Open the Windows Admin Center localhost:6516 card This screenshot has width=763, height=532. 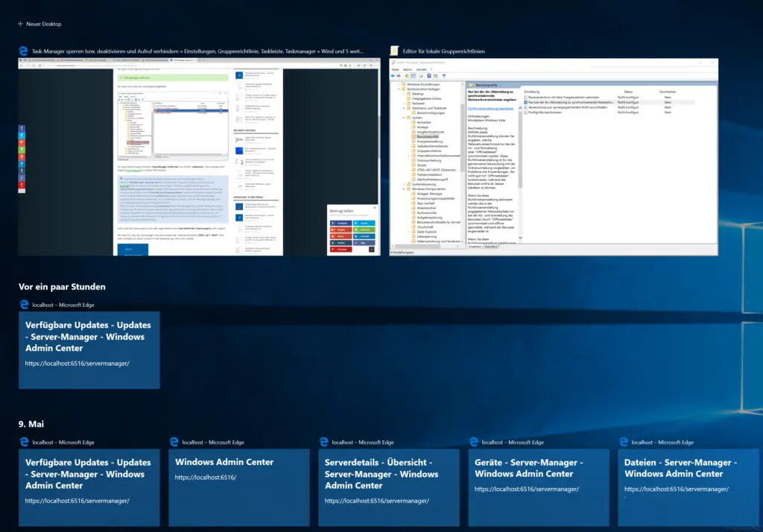click(x=239, y=487)
